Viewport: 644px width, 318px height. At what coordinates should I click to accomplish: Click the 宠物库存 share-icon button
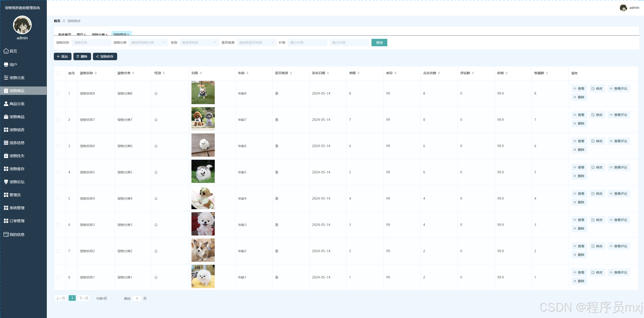[x=105, y=56]
